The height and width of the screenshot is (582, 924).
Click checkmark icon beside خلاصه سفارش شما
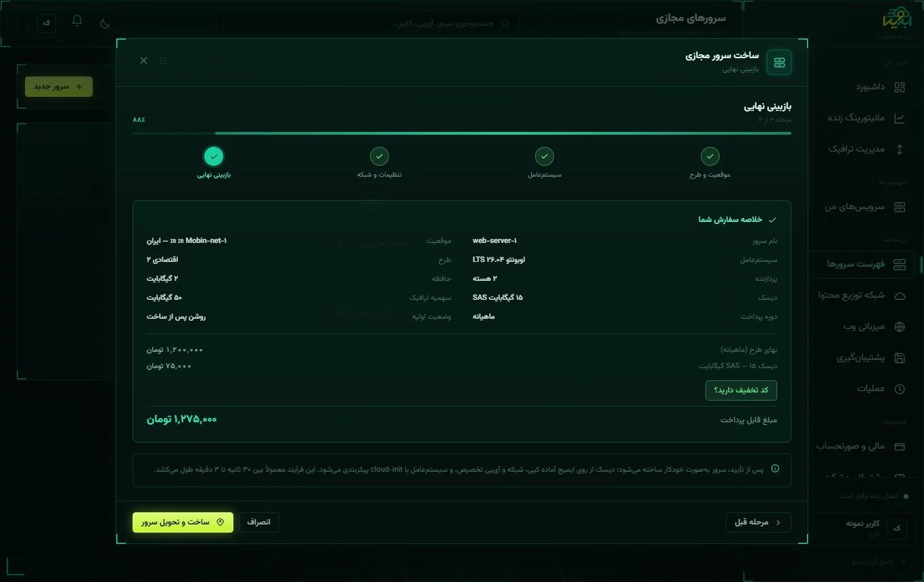(772, 220)
